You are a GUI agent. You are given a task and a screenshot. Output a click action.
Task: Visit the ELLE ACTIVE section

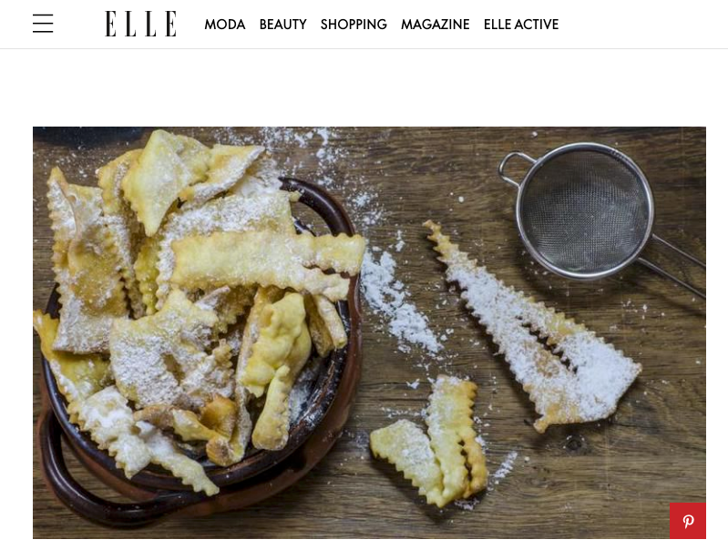(521, 24)
